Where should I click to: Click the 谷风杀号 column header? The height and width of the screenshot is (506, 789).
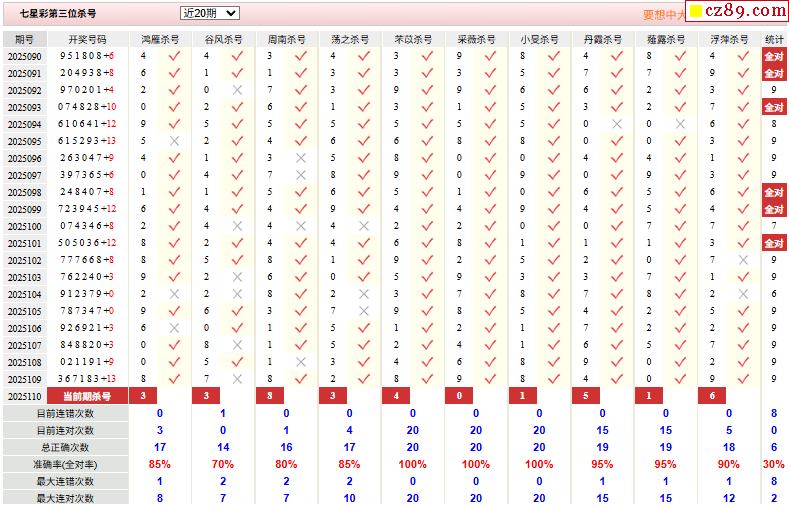(x=223, y=39)
